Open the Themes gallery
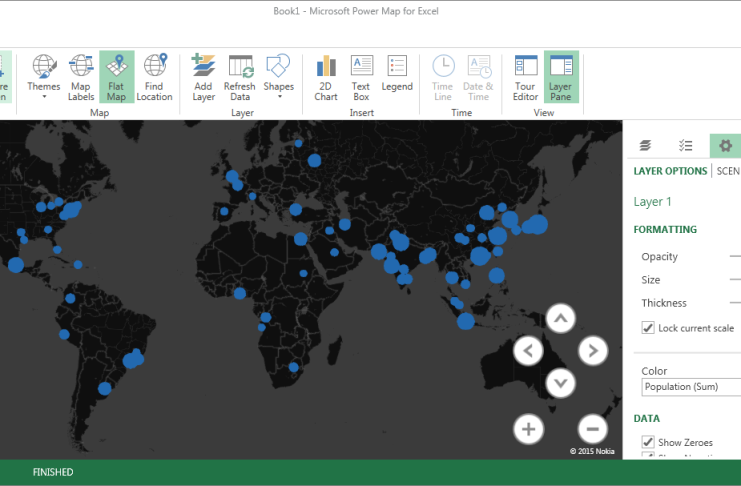Screen dimensions: 741x486 (x=43, y=77)
